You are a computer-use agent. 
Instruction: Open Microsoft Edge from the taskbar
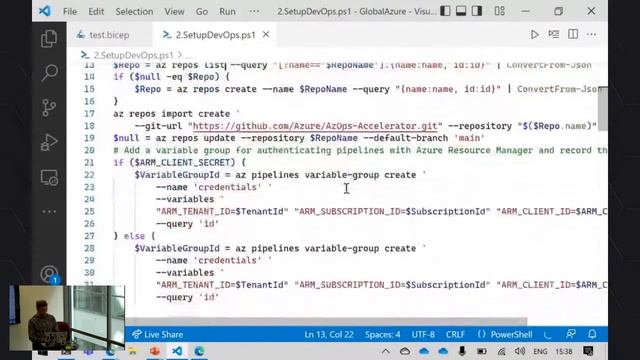pyautogui.click(x=199, y=351)
